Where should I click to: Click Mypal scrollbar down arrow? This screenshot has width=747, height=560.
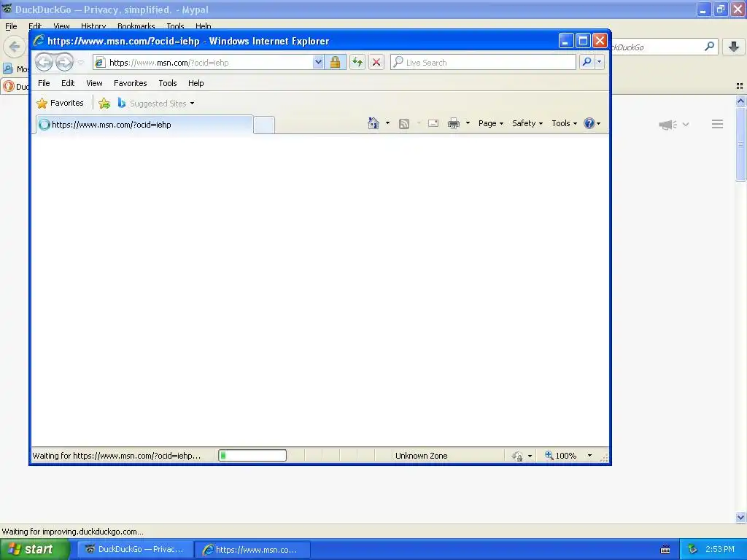point(740,517)
